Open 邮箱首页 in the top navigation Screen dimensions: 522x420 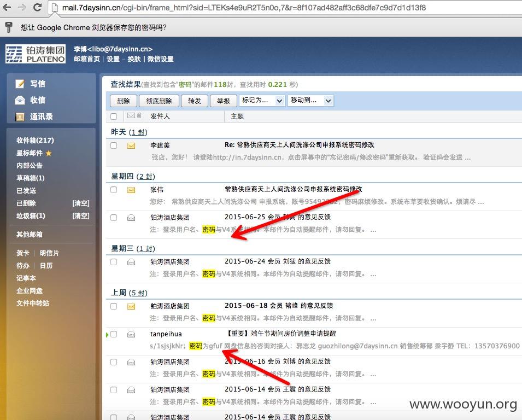tap(87, 59)
